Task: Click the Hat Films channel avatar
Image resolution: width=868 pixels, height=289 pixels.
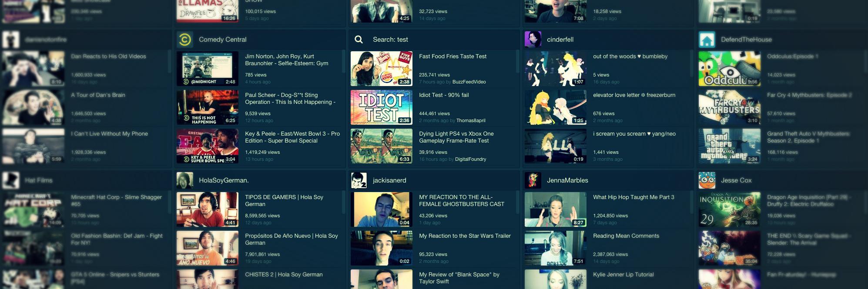Action: tap(11, 180)
